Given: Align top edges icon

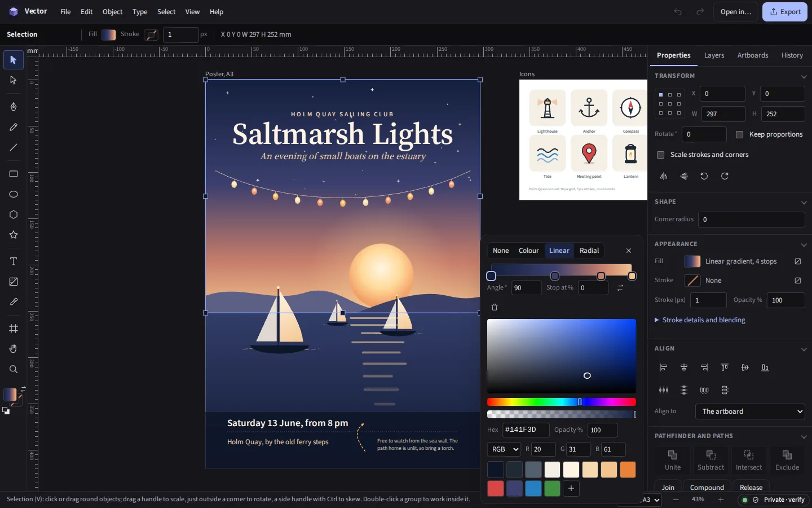Looking at the screenshot, I should [725, 367].
